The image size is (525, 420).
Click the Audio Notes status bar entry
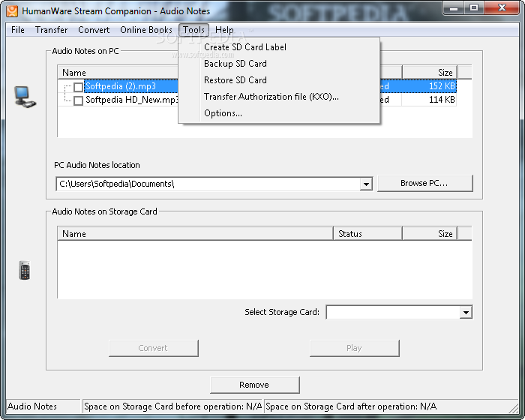(43, 406)
